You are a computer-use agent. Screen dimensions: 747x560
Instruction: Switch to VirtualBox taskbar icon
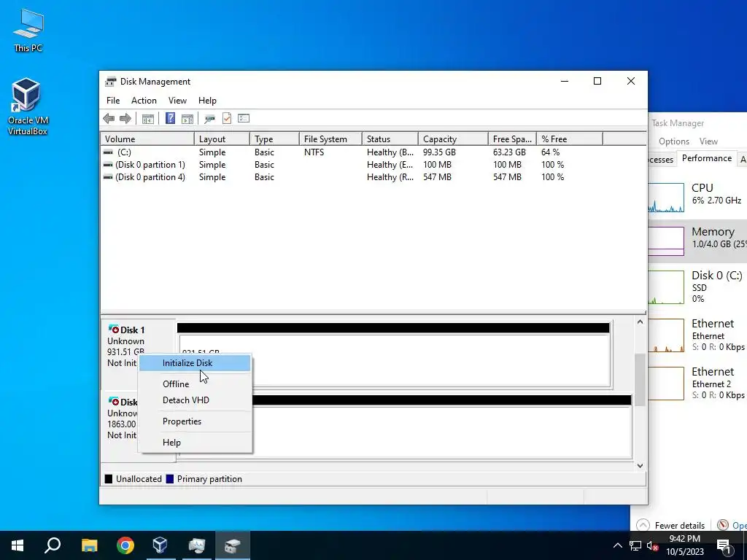pyautogui.click(x=160, y=545)
